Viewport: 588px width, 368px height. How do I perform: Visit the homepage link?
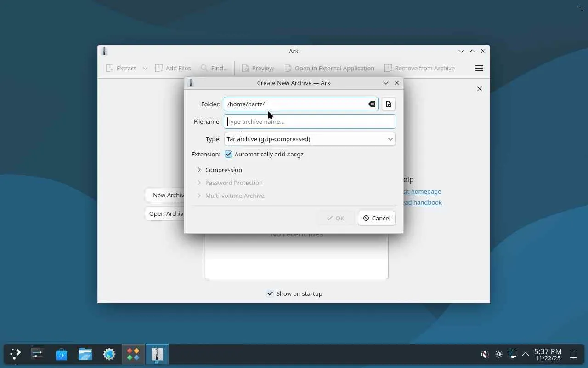(x=422, y=191)
